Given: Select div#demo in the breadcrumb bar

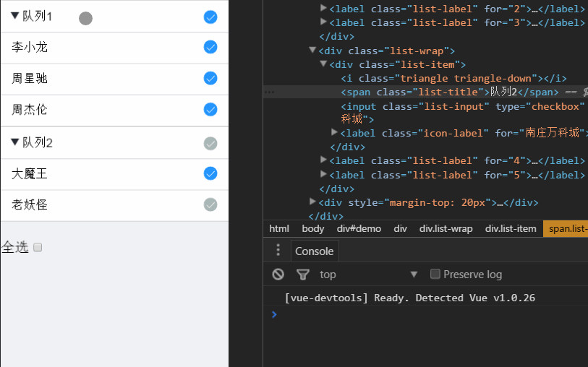Looking at the screenshot, I should tap(359, 229).
